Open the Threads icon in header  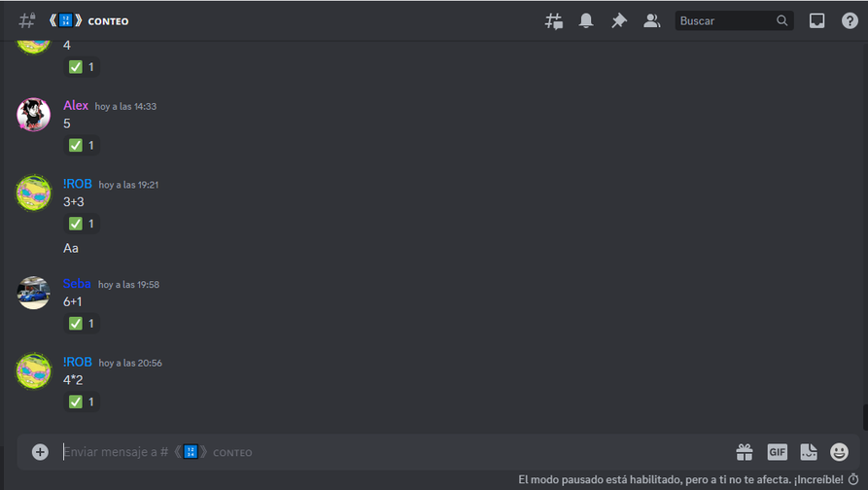tap(554, 21)
